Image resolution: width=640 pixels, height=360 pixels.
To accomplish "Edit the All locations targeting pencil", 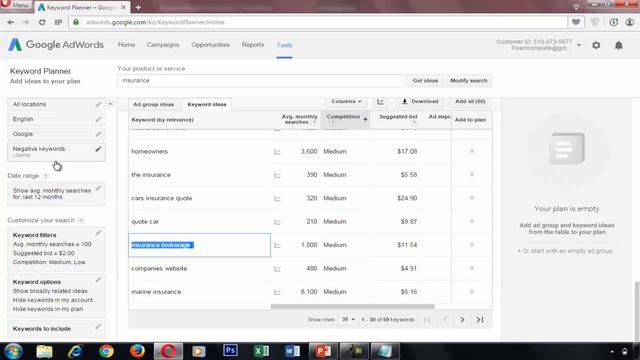I will point(98,104).
